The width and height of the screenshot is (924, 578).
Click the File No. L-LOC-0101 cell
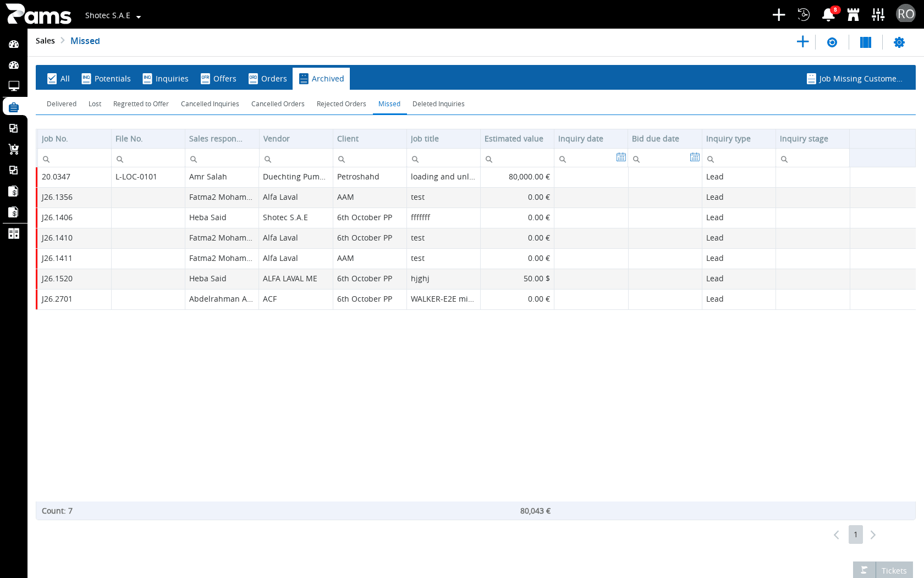[148, 177]
